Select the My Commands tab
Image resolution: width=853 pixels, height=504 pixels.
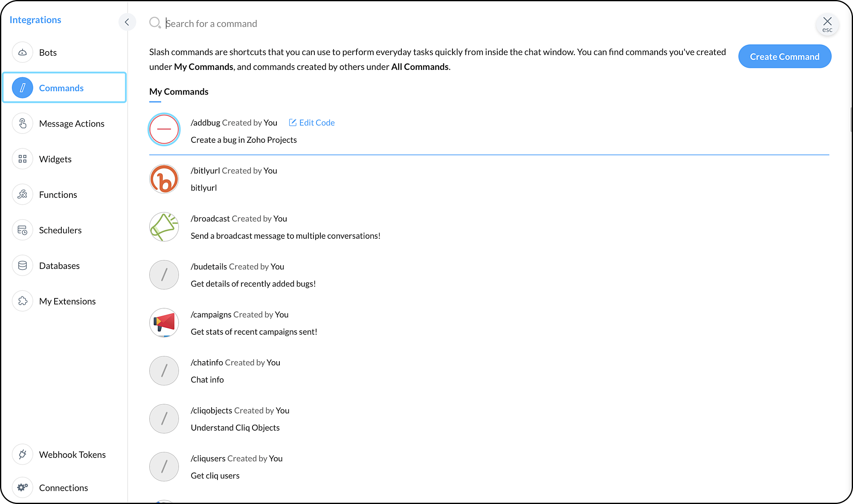pos(179,92)
